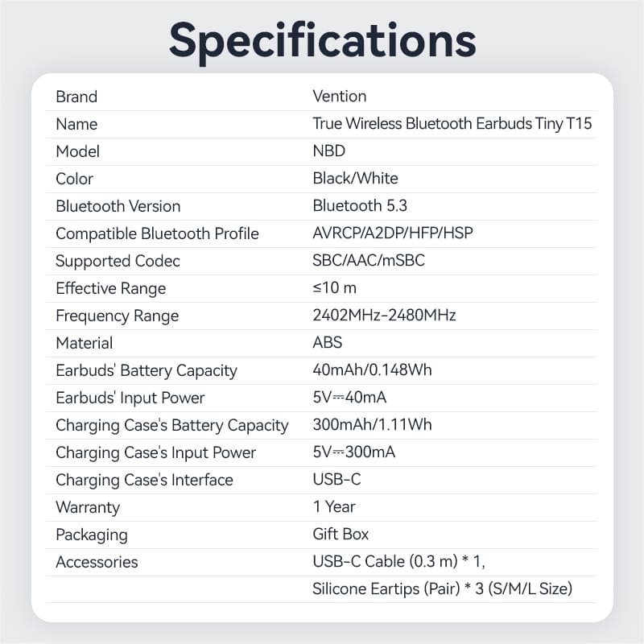Image resolution: width=644 pixels, height=644 pixels.
Task: Click the Material value ABS
Action: (x=327, y=343)
